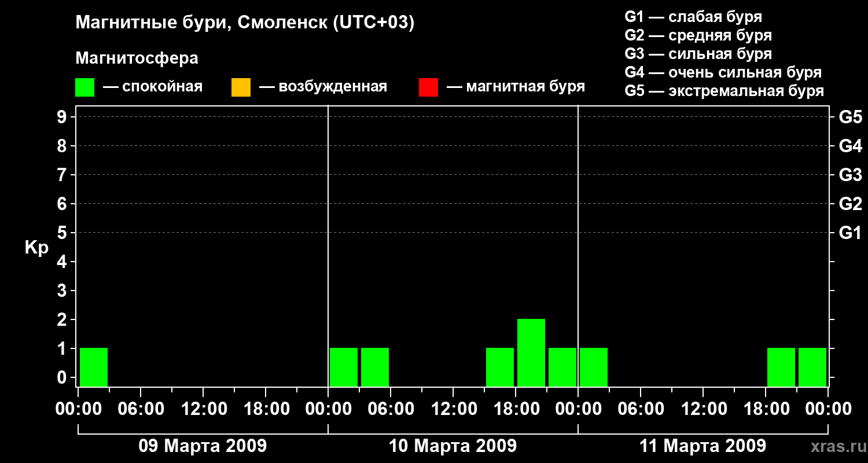Click the 'G5 — экстремальная буря' legend line

tap(724, 91)
